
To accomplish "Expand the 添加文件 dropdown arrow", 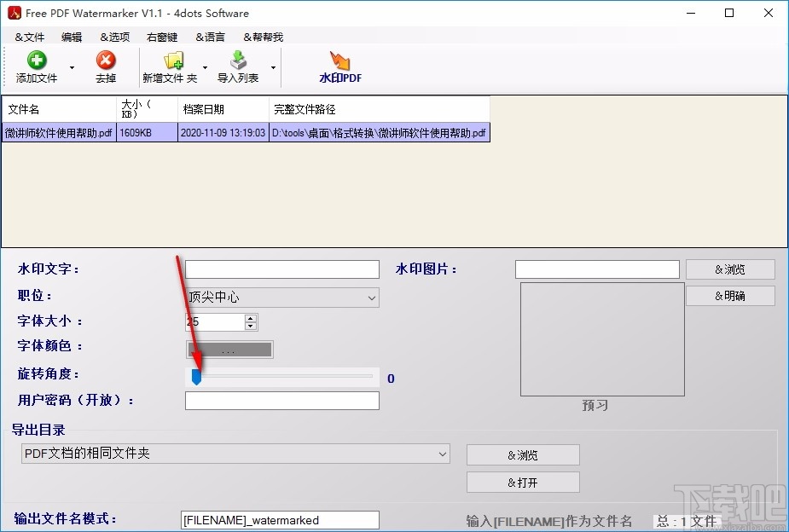I will coord(72,67).
